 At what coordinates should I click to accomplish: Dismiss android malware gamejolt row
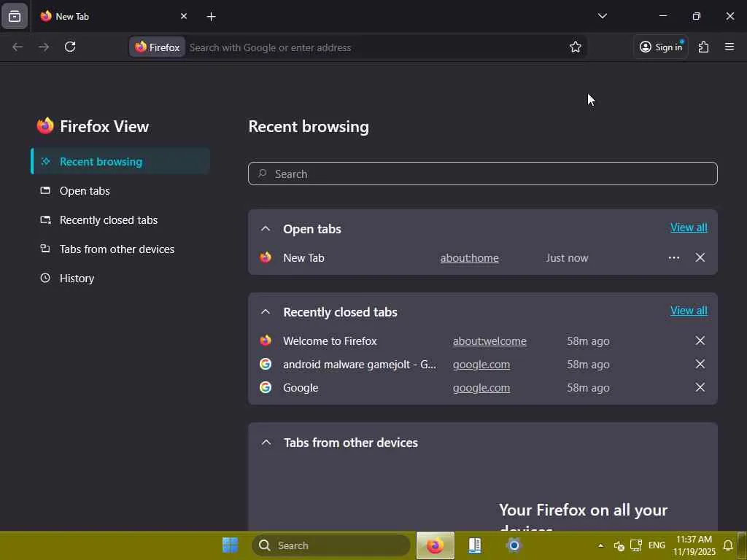pyautogui.click(x=700, y=364)
